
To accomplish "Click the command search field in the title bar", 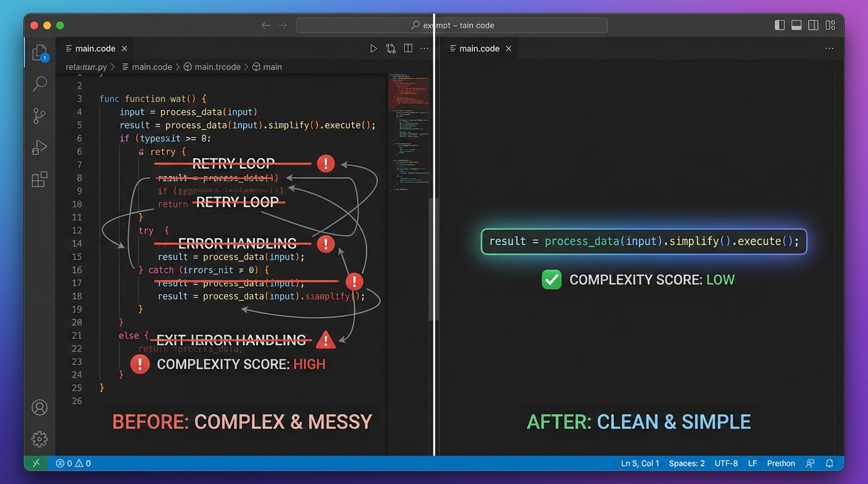I will [x=452, y=25].
